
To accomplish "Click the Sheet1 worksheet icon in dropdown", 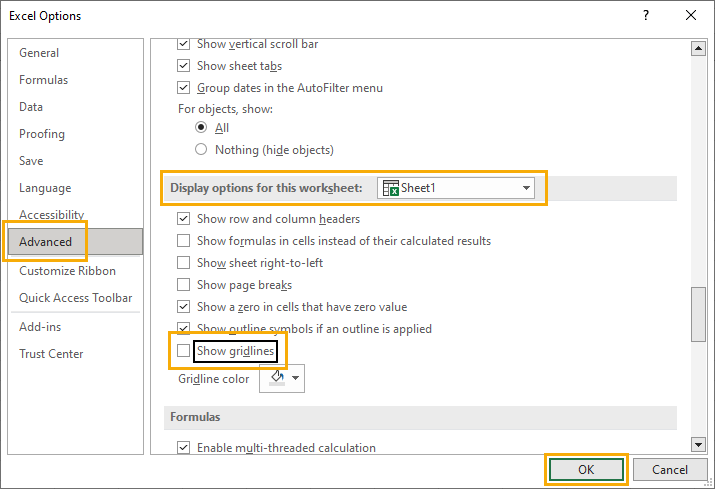I will [x=391, y=188].
